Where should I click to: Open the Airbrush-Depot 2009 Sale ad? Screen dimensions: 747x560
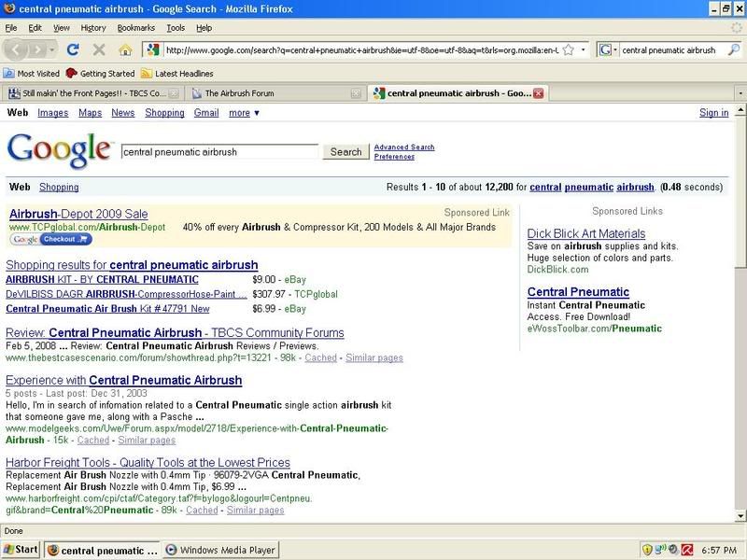point(78,214)
